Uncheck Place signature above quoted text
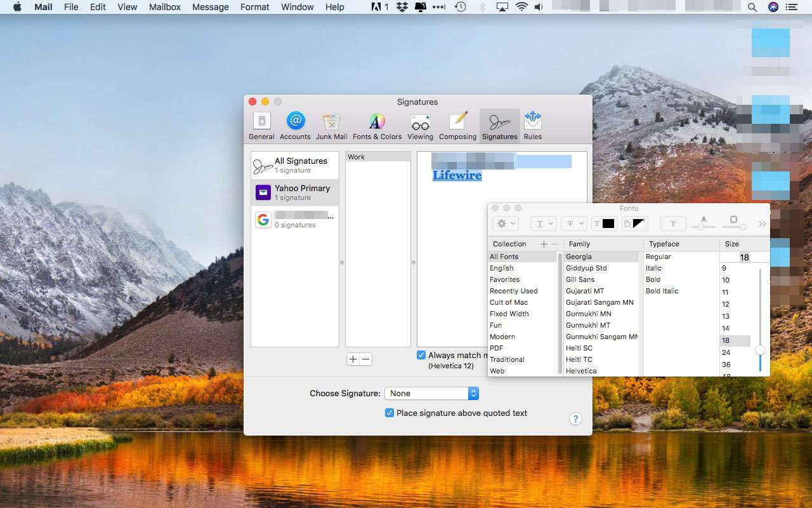Image resolution: width=812 pixels, height=508 pixels. coord(390,413)
